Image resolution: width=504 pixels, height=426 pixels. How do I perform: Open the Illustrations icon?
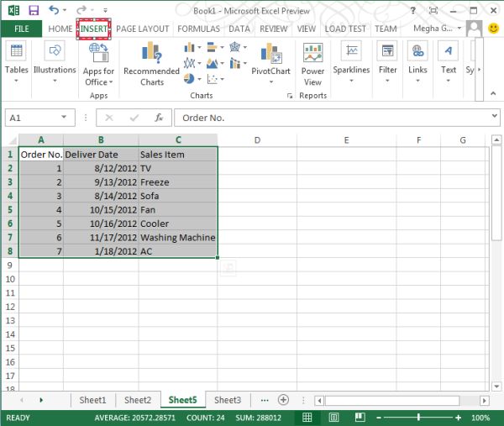click(55, 50)
